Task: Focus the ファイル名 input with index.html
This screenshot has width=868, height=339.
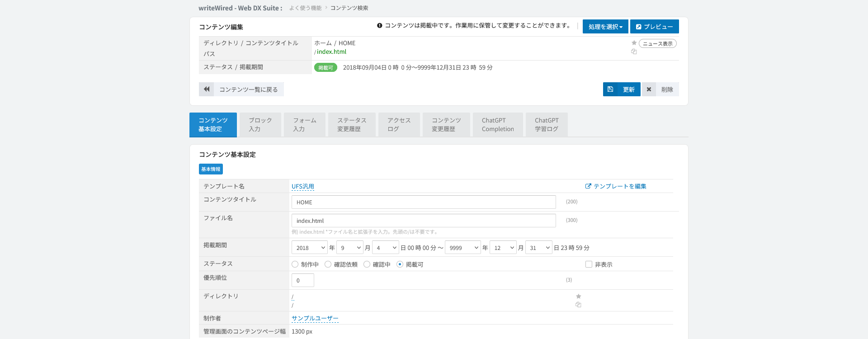Action: click(424, 221)
